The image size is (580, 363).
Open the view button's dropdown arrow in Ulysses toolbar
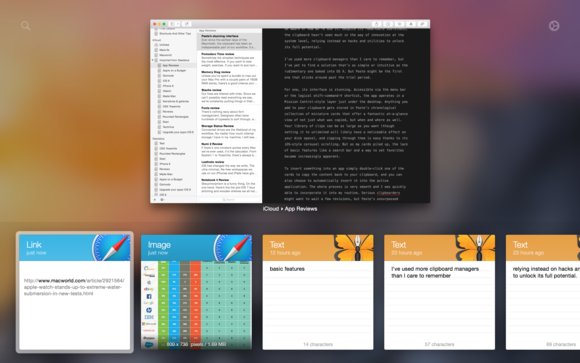(178, 24)
